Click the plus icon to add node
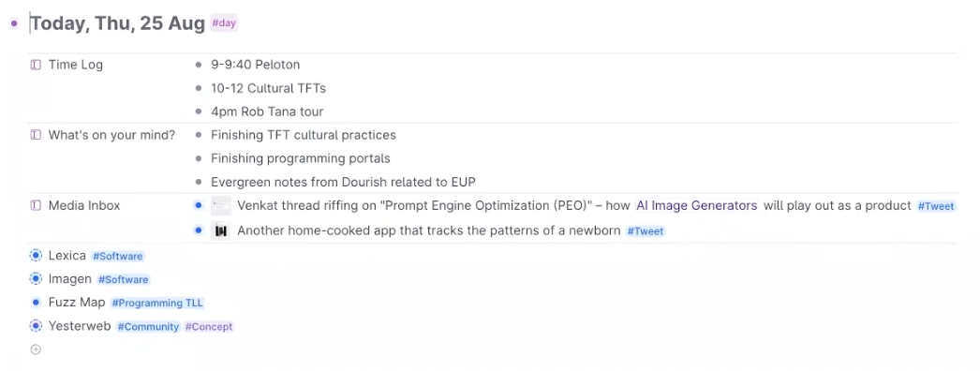 [x=36, y=349]
